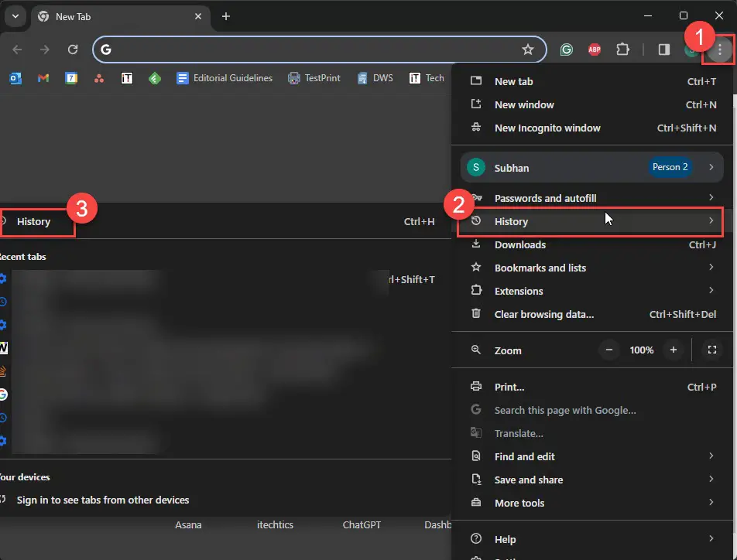The height and width of the screenshot is (560, 737).
Task: Open the Grammarly extension icon
Action: click(566, 49)
